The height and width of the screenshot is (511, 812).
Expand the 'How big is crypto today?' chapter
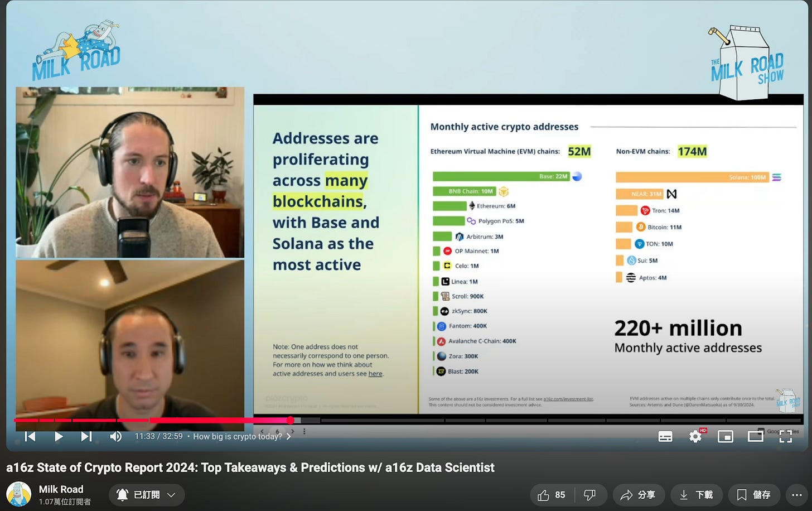click(x=241, y=436)
